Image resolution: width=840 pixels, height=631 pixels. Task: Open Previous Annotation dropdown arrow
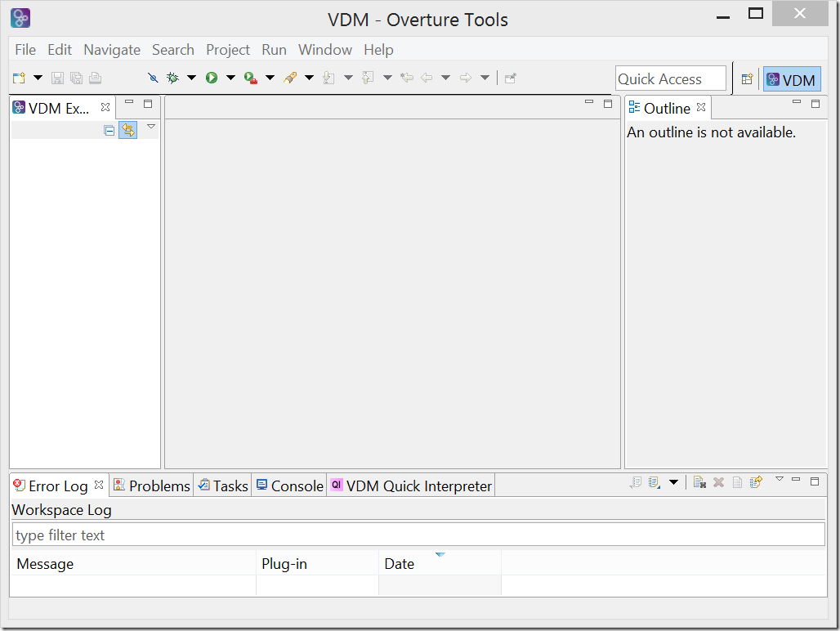pyautogui.click(x=387, y=78)
